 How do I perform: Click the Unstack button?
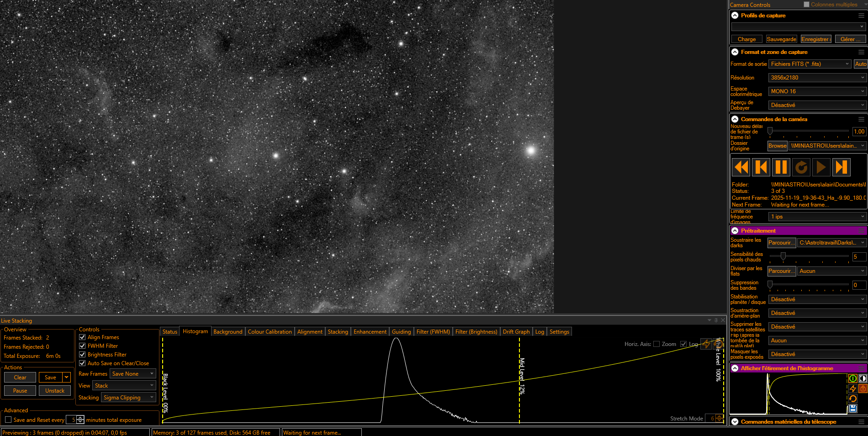pyautogui.click(x=55, y=391)
